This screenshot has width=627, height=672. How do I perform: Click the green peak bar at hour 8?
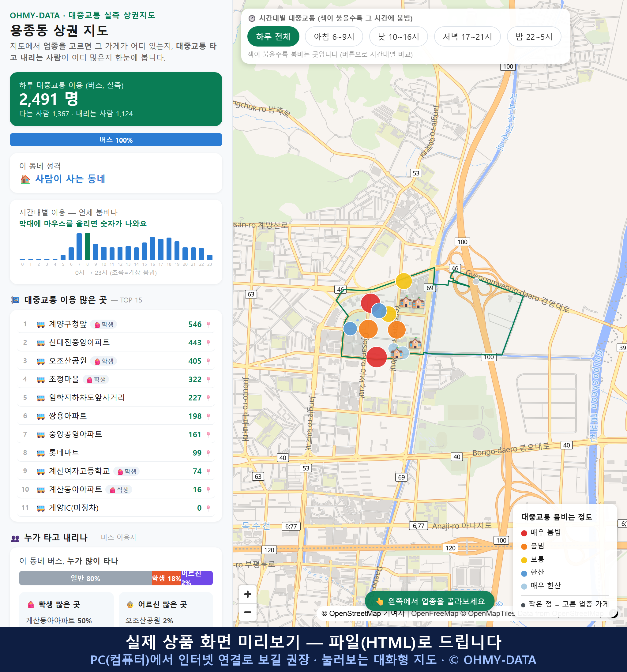tap(88, 246)
